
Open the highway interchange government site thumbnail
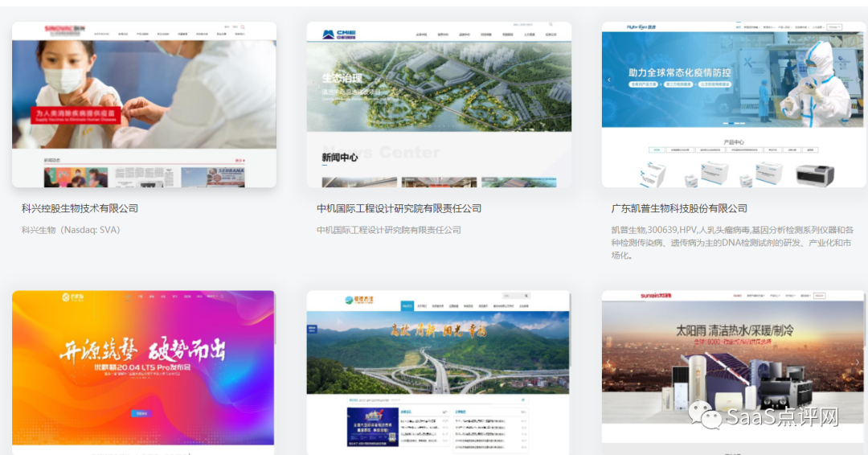pyautogui.click(x=438, y=372)
